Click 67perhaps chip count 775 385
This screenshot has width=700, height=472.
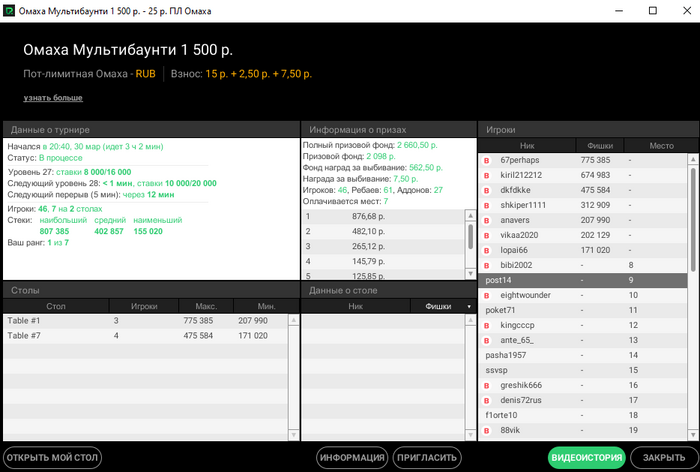[595, 160]
